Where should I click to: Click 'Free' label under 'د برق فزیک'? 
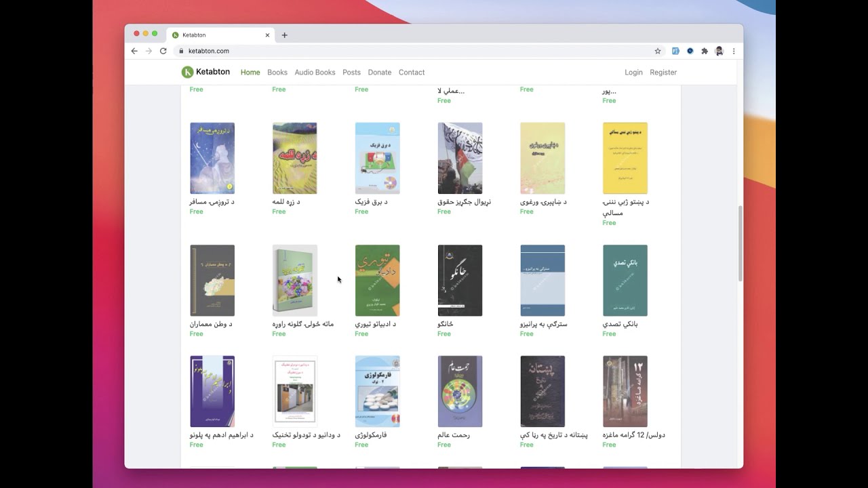(x=361, y=212)
